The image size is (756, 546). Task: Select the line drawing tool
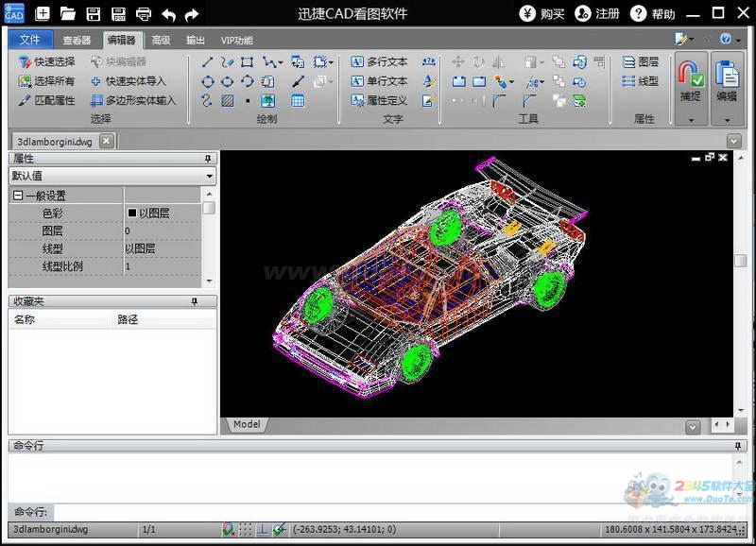pos(208,62)
